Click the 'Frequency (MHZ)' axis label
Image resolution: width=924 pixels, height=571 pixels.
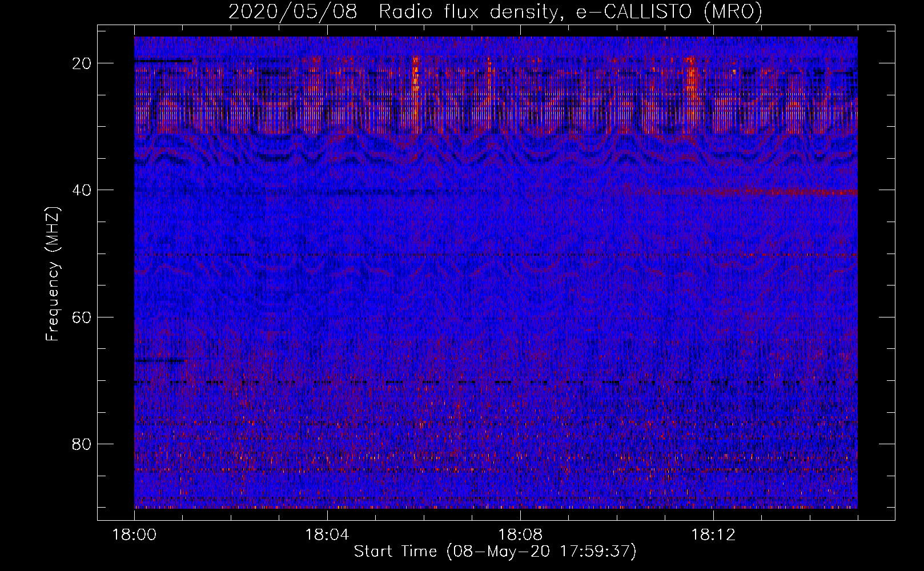(53, 274)
